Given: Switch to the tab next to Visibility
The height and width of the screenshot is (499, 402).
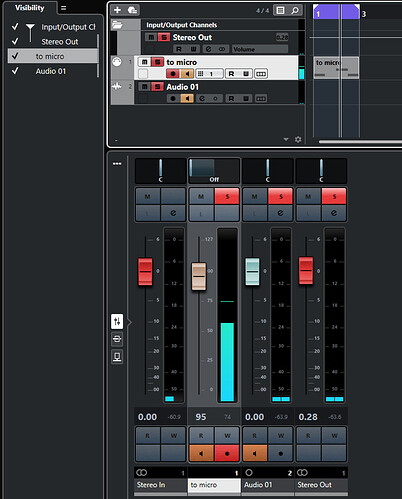Looking at the screenshot, I should tap(63, 8).
